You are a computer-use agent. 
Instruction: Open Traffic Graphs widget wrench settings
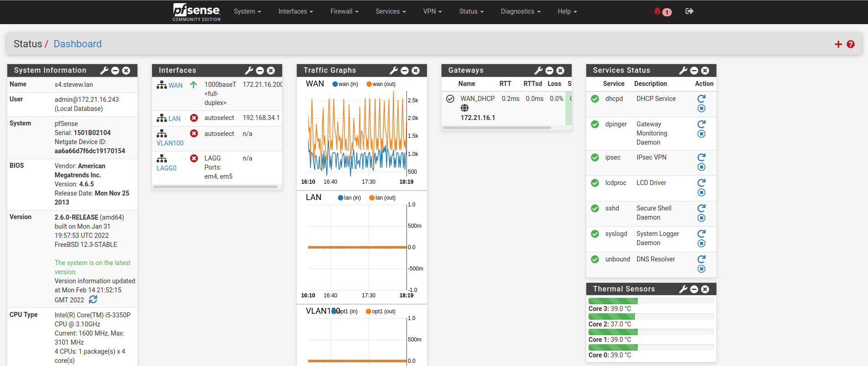394,70
